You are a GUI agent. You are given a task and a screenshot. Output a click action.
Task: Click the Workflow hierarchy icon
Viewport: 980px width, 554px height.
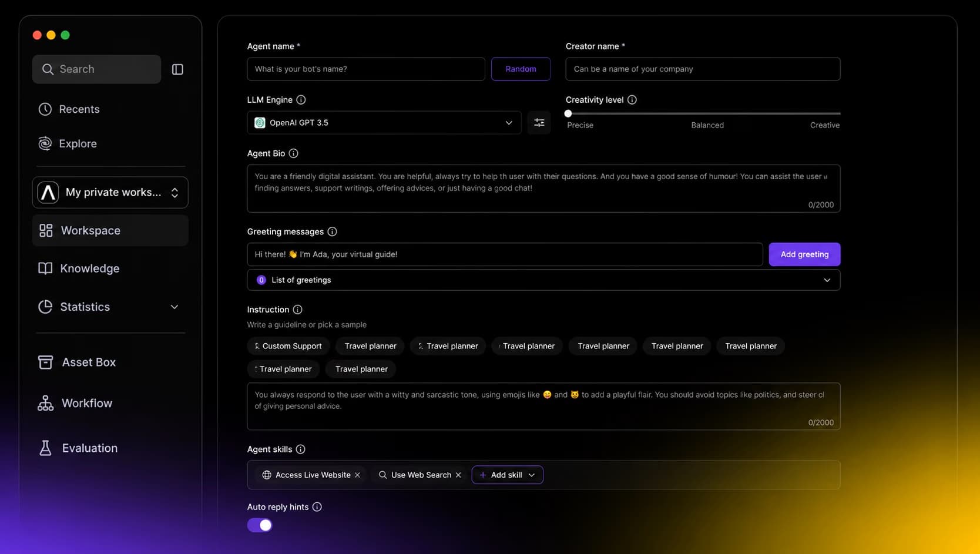click(45, 403)
